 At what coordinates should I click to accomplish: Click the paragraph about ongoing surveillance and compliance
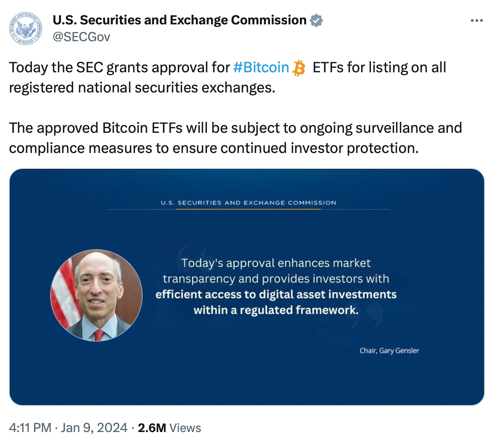click(x=236, y=138)
